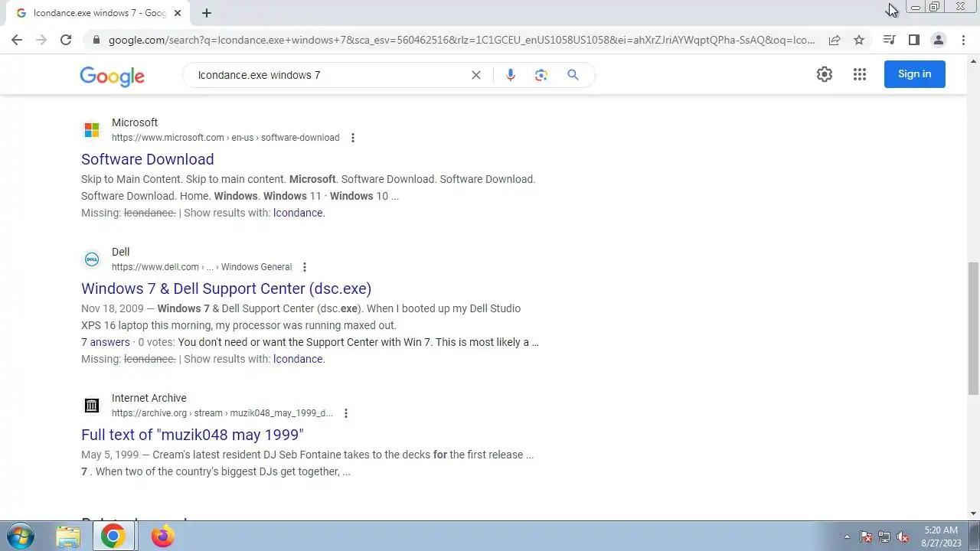Share this page using the share icon

click(x=835, y=40)
